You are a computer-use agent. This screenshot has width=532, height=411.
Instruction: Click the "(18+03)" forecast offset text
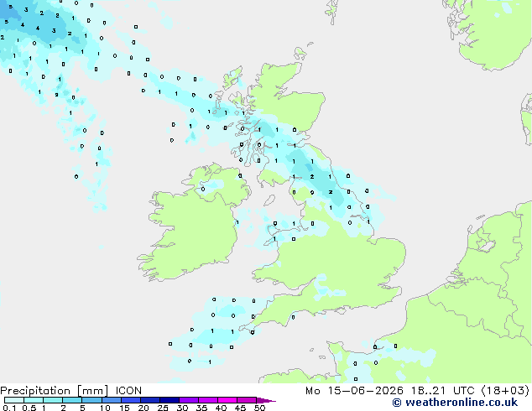(505, 391)
